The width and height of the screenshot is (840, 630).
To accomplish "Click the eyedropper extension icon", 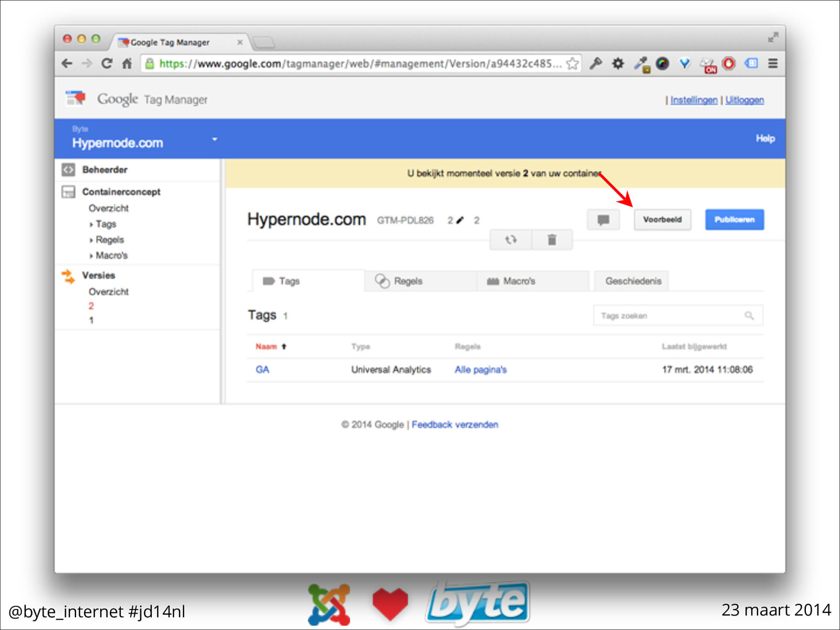I will pyautogui.click(x=641, y=64).
